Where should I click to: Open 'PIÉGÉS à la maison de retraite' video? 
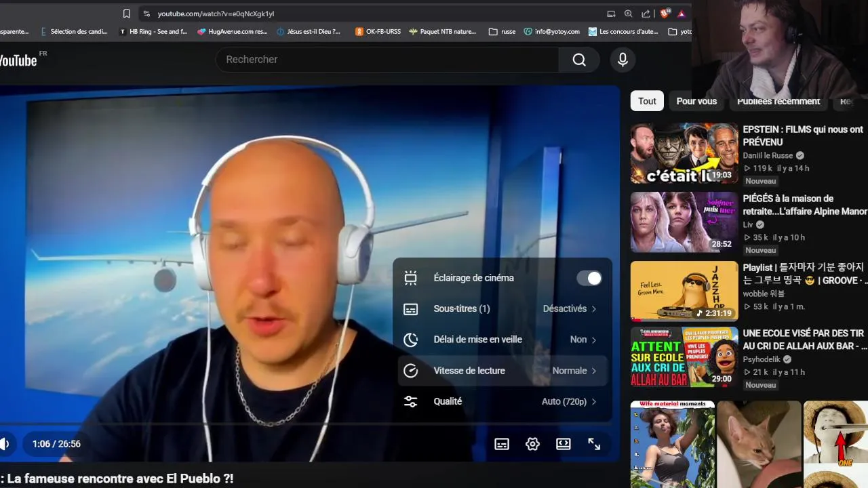click(x=805, y=205)
